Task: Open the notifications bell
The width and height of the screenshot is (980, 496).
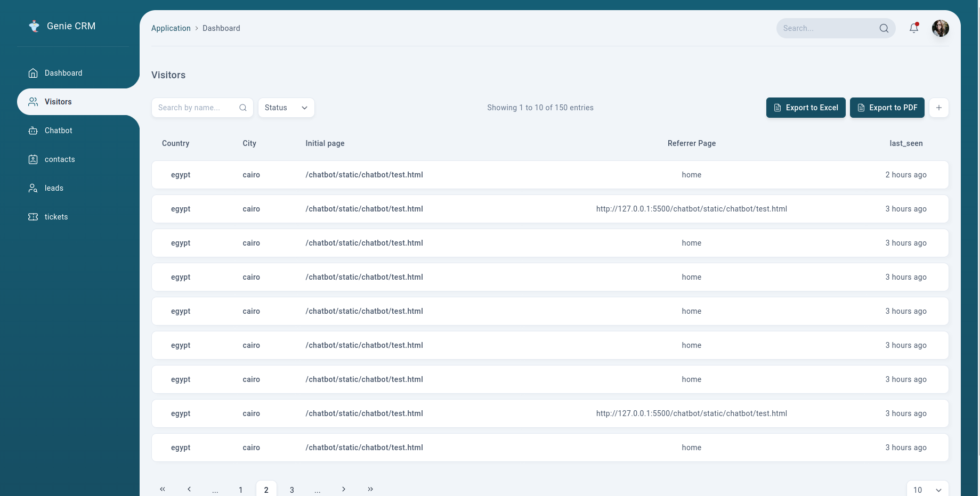Action: 913,28
